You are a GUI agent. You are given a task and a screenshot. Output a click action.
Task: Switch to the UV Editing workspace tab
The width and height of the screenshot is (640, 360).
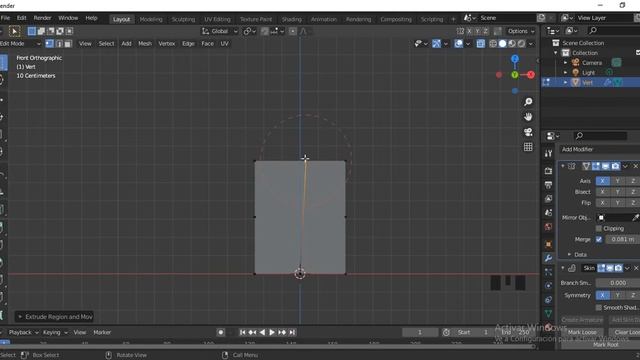217,19
